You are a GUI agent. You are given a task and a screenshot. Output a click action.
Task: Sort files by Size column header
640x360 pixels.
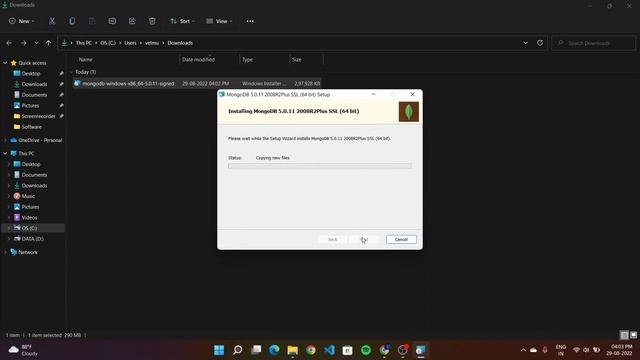306,60
